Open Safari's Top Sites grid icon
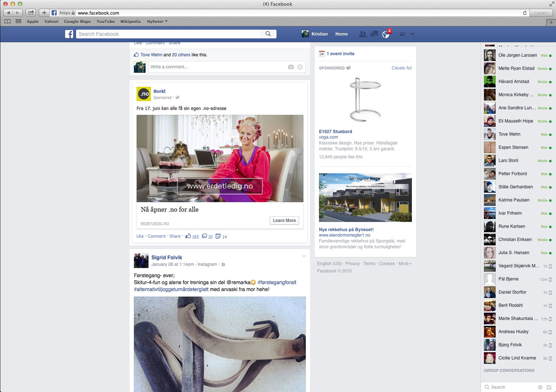Screen dimensions: 556x392 click(19, 22)
